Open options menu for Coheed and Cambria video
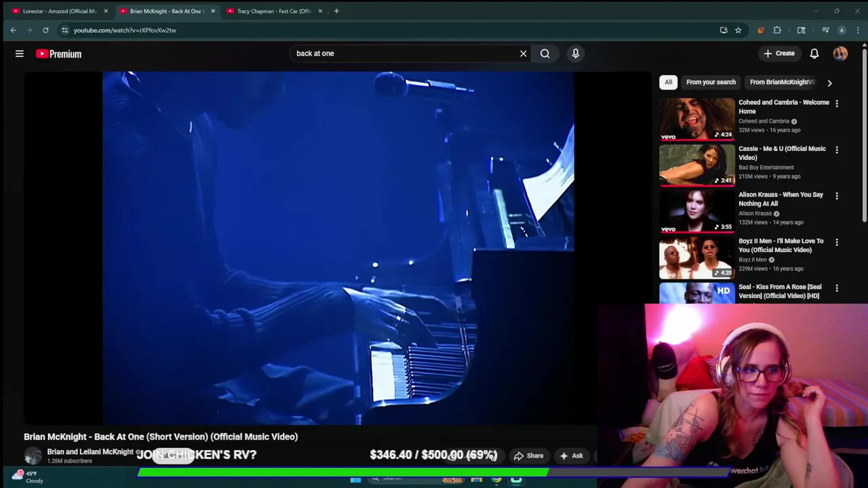868x488 pixels. point(837,104)
